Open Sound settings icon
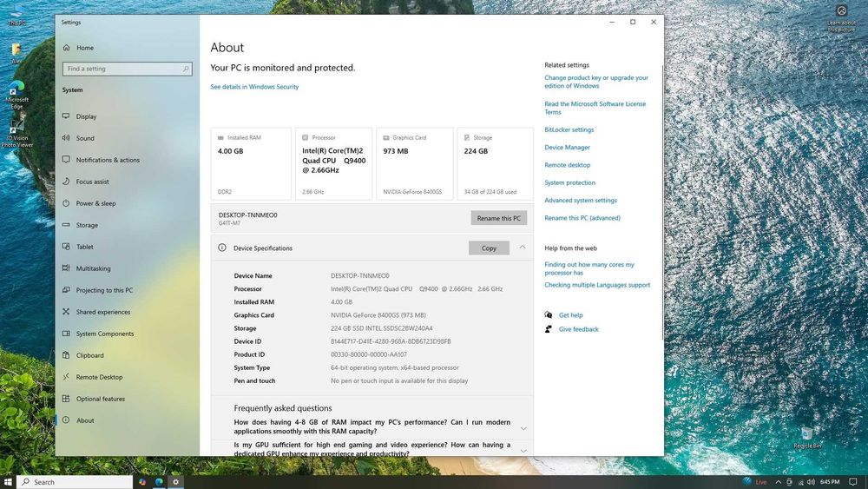The width and height of the screenshot is (868, 489). 66,138
